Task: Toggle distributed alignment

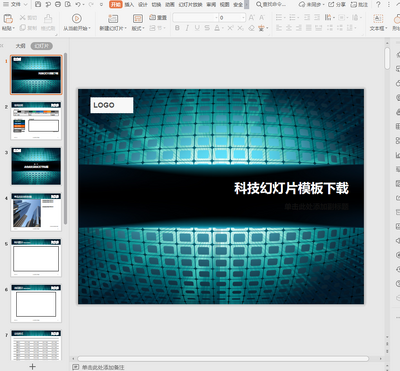Action: (319, 28)
